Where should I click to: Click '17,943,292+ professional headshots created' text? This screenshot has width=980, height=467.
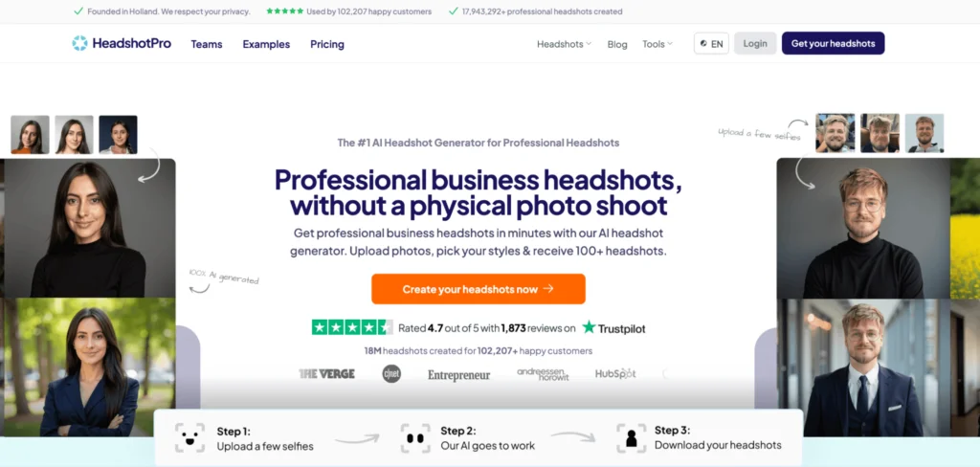click(x=542, y=11)
